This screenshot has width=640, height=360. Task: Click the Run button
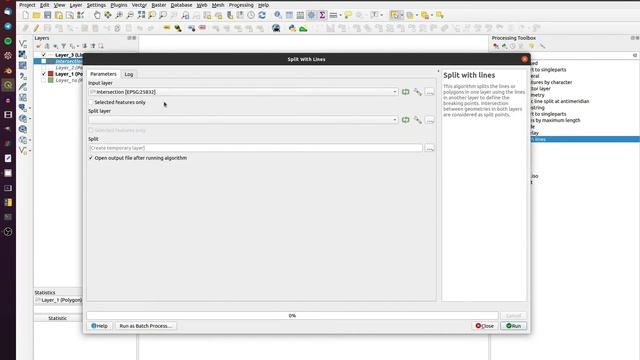(513, 326)
